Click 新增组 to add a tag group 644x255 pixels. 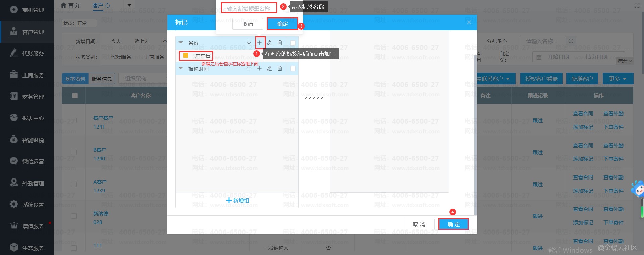[237, 200]
